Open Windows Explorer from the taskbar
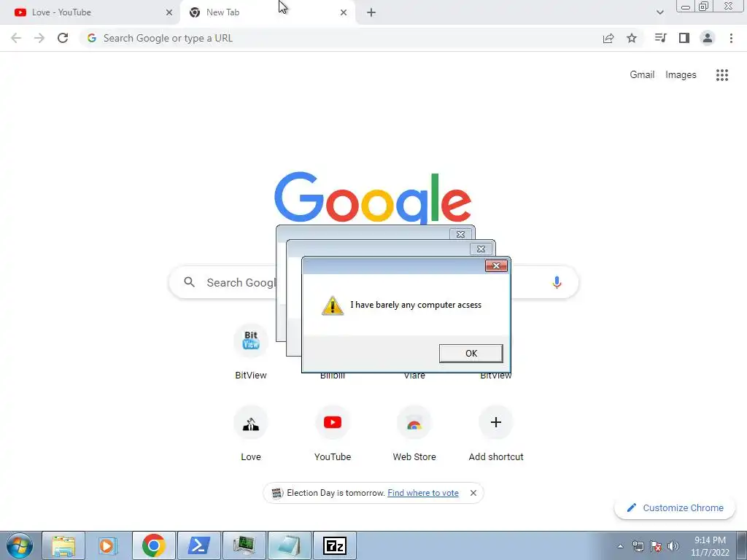The height and width of the screenshot is (560, 747). (x=63, y=545)
